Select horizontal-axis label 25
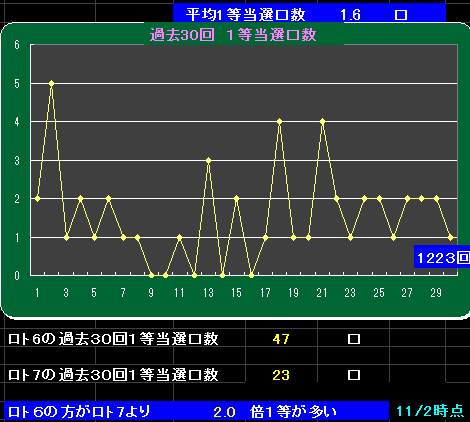470x422 pixels. click(379, 293)
